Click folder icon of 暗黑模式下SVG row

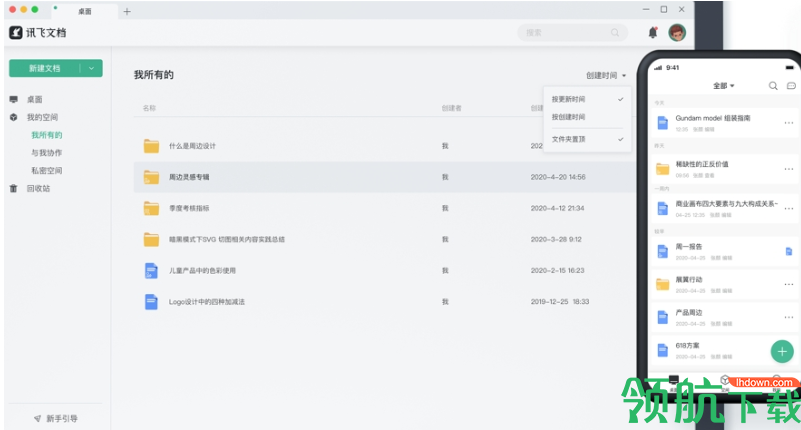coord(151,240)
